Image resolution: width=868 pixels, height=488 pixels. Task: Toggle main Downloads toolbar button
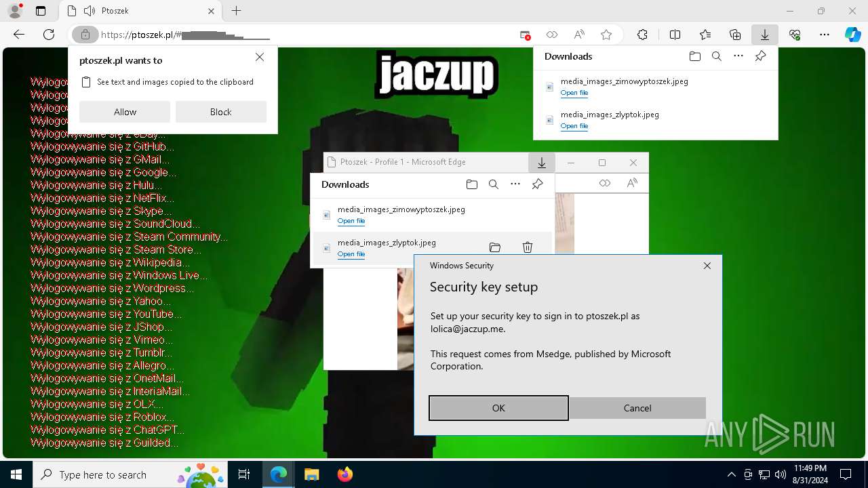[765, 35]
